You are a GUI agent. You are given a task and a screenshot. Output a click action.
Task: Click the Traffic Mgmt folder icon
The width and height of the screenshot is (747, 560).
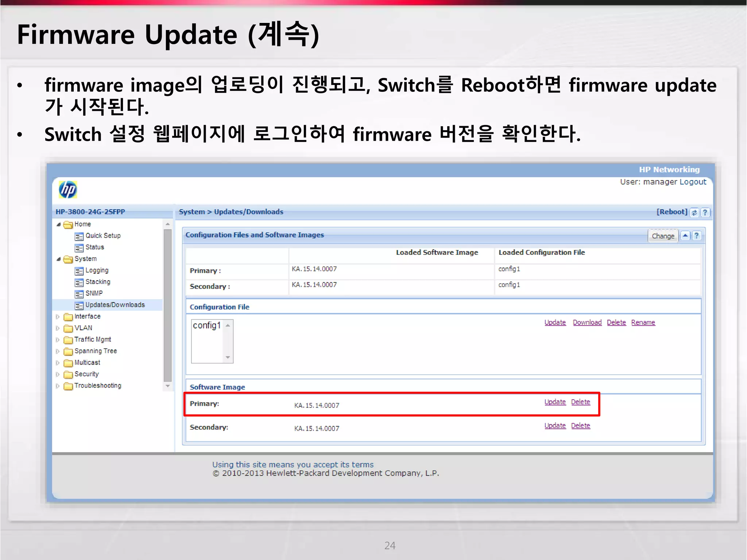pos(68,340)
